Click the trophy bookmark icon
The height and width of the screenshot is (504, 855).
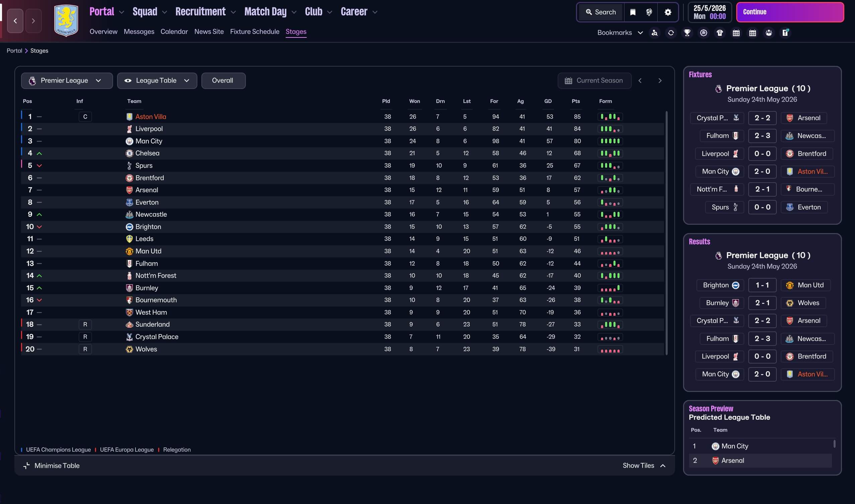(x=687, y=32)
